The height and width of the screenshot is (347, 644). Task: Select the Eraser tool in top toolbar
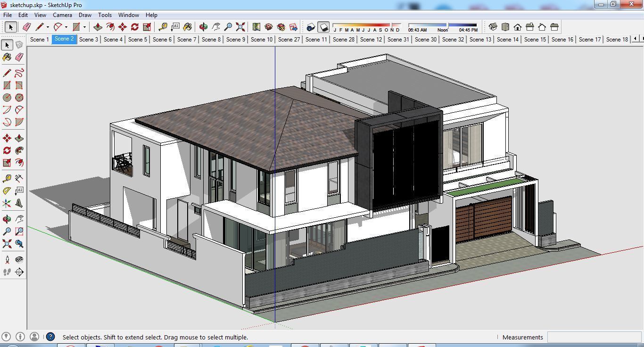(x=26, y=27)
